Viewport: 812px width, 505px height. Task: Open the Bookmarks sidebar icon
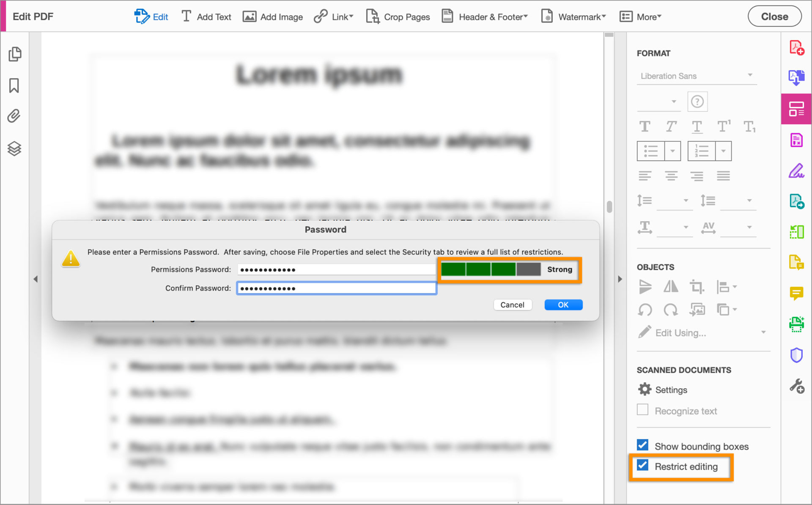coord(14,85)
